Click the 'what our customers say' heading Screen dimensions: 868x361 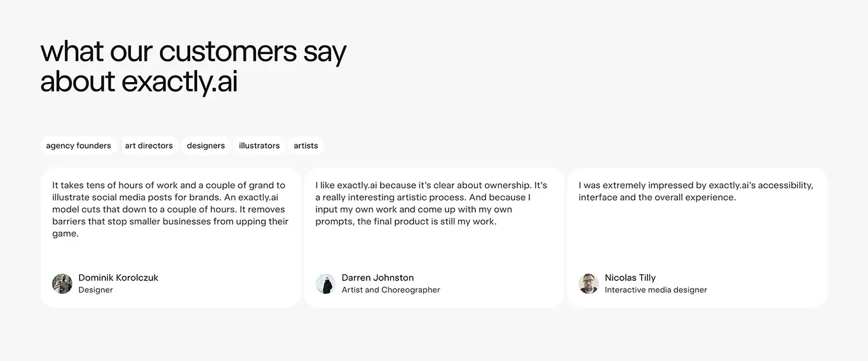(x=193, y=52)
